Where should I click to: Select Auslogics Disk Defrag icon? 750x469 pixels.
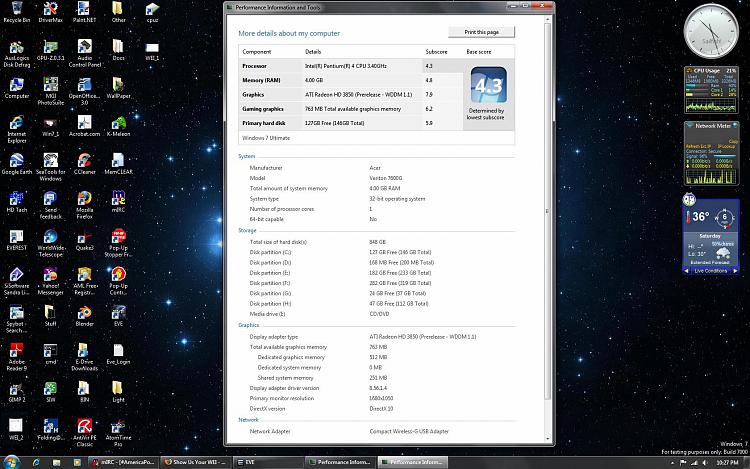17,54
